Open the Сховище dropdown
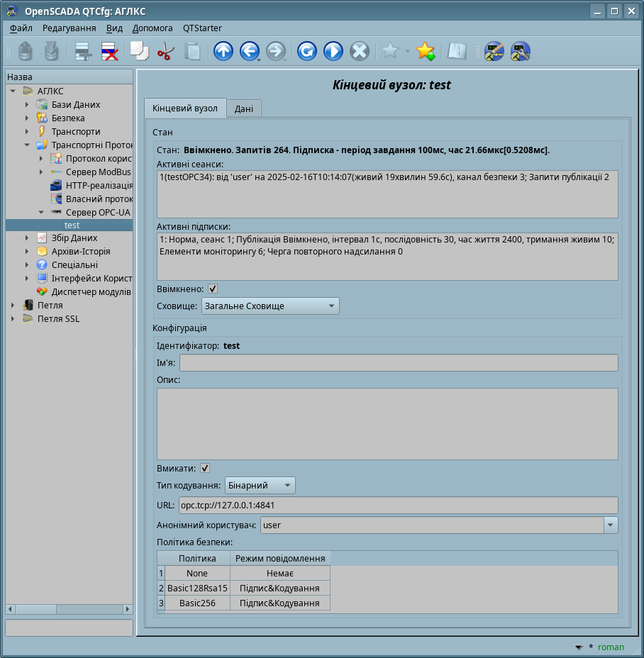Viewport: 644px width, 658px height. (270, 306)
